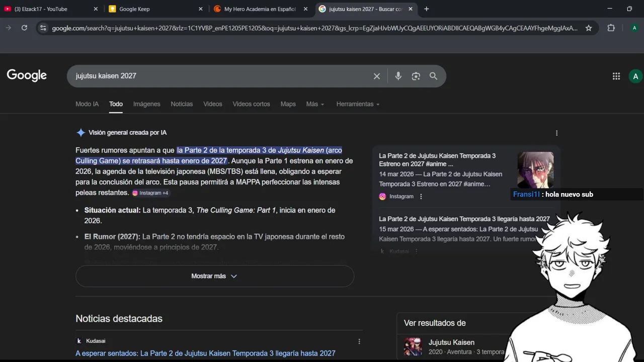Image resolution: width=644 pixels, height=362 pixels.
Task: Minimize the browser window
Action: click(x=610, y=9)
